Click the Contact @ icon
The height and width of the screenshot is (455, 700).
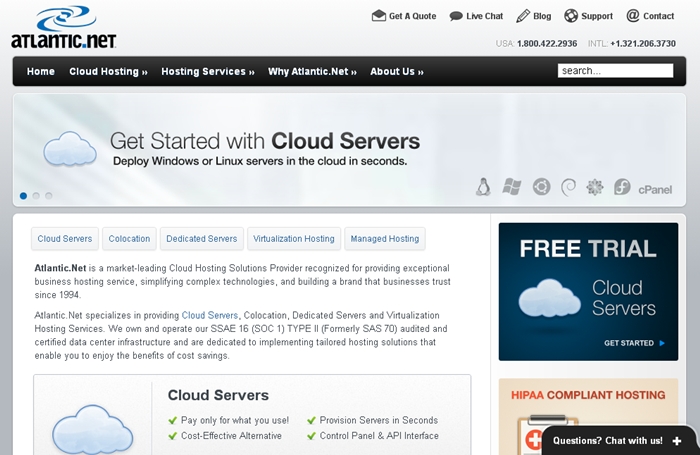[633, 16]
